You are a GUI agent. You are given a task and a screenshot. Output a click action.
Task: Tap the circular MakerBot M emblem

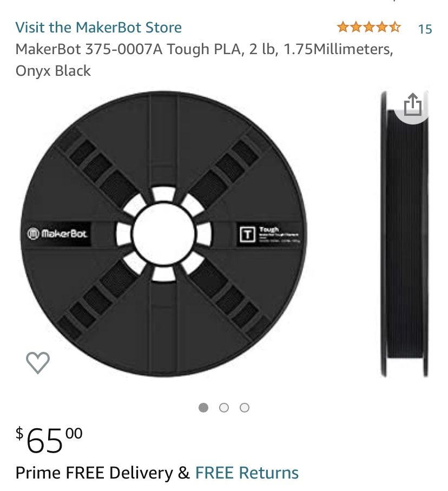tap(33, 234)
